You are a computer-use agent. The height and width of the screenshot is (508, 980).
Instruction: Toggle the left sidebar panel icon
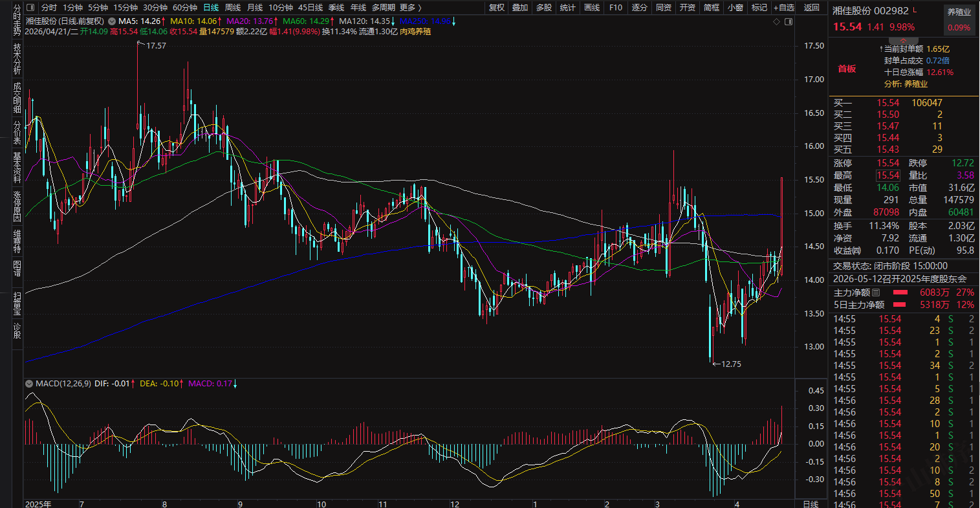coord(30,8)
